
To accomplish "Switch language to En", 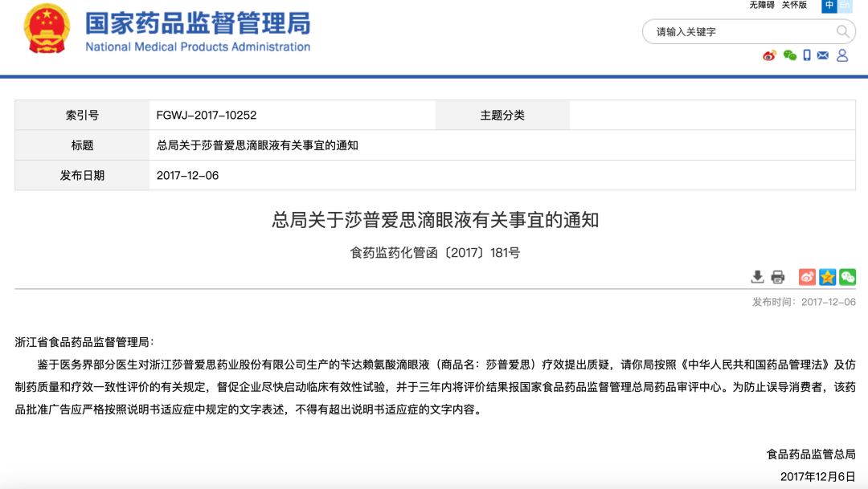I will pos(845,6).
